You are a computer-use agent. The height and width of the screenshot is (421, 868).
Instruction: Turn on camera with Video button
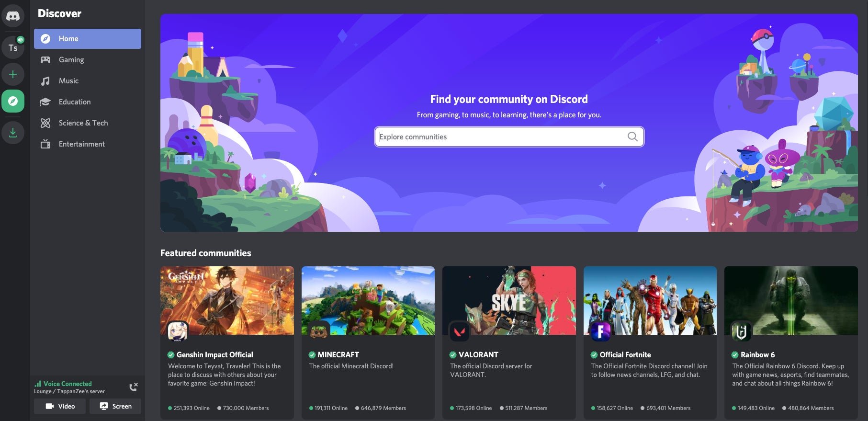pyautogui.click(x=60, y=406)
